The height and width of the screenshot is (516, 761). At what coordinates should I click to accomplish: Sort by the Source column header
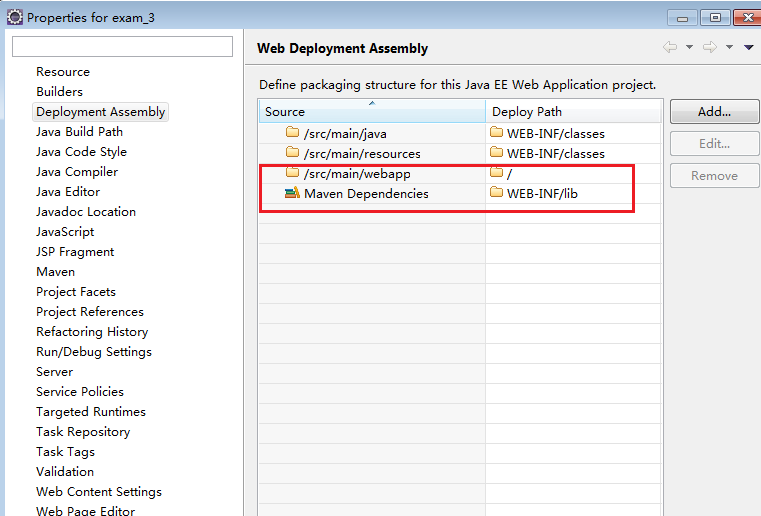(371, 111)
